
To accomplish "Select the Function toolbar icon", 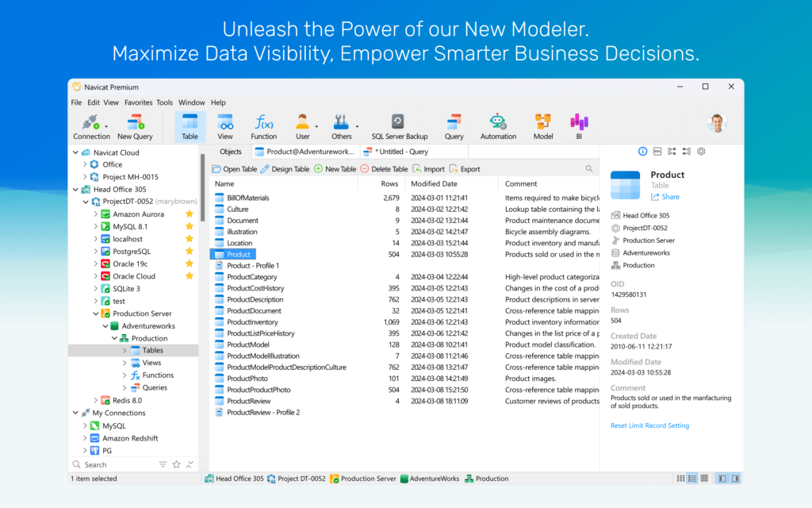I will coord(263,127).
